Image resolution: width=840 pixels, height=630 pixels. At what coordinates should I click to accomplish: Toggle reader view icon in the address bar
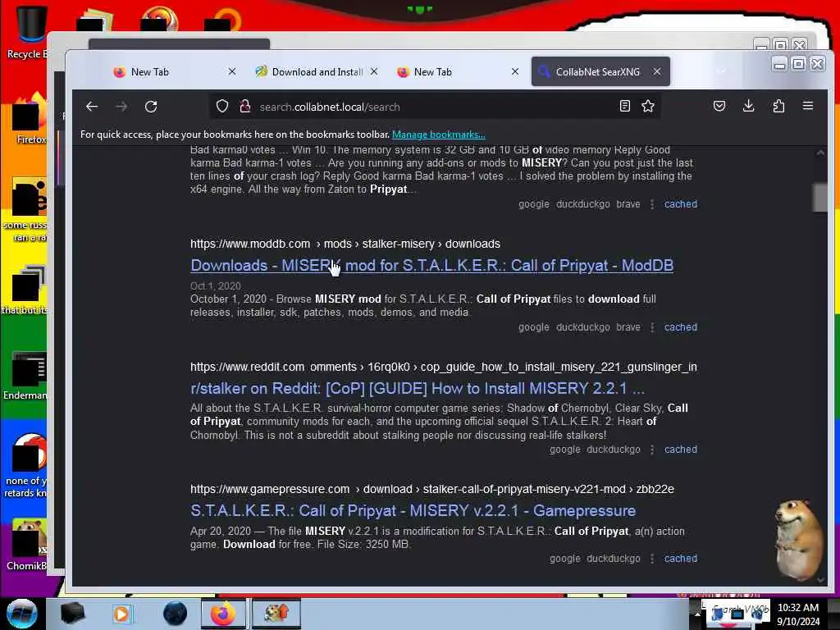click(x=624, y=106)
